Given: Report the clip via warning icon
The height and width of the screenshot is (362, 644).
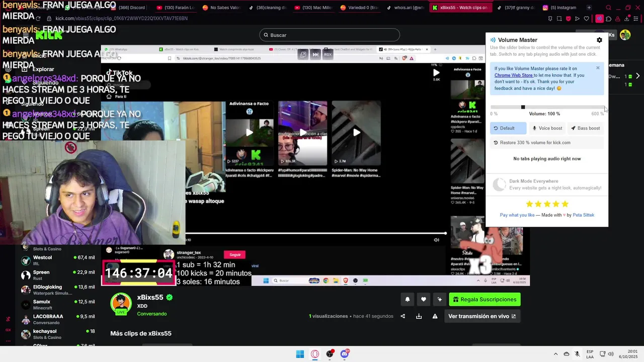Looking at the screenshot, I should tap(435, 316).
